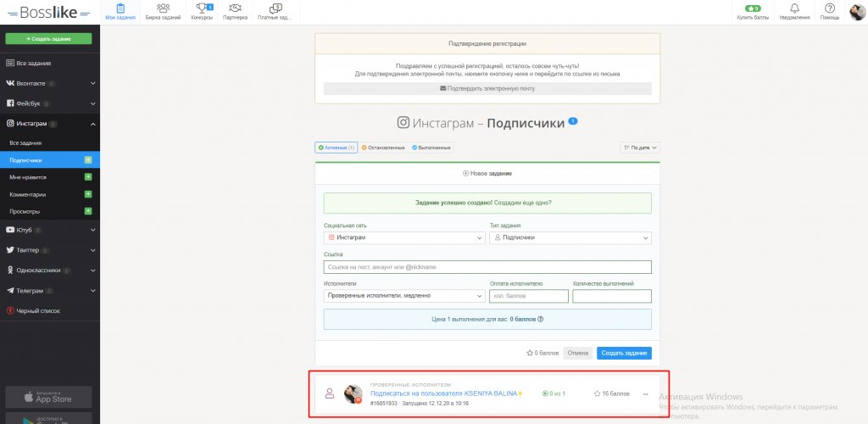The image size is (868, 424).
Task: Click blue Создать задание button
Action: (624, 353)
